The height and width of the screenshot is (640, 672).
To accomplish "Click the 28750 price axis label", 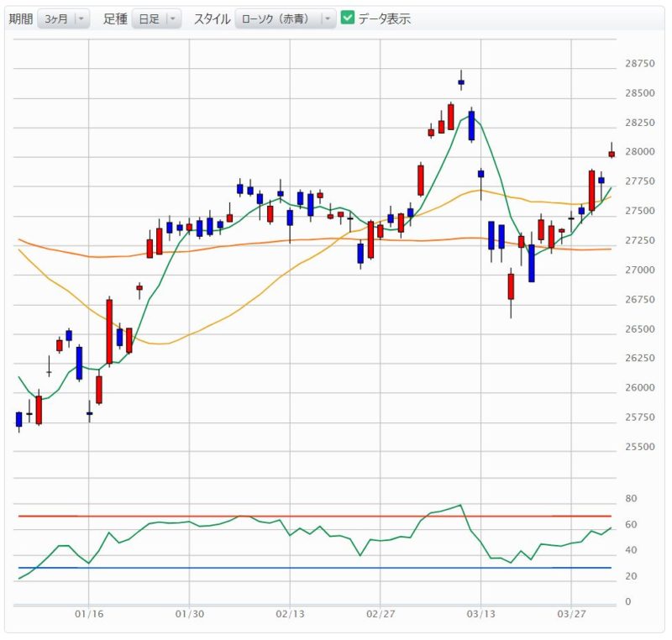I will (x=640, y=63).
